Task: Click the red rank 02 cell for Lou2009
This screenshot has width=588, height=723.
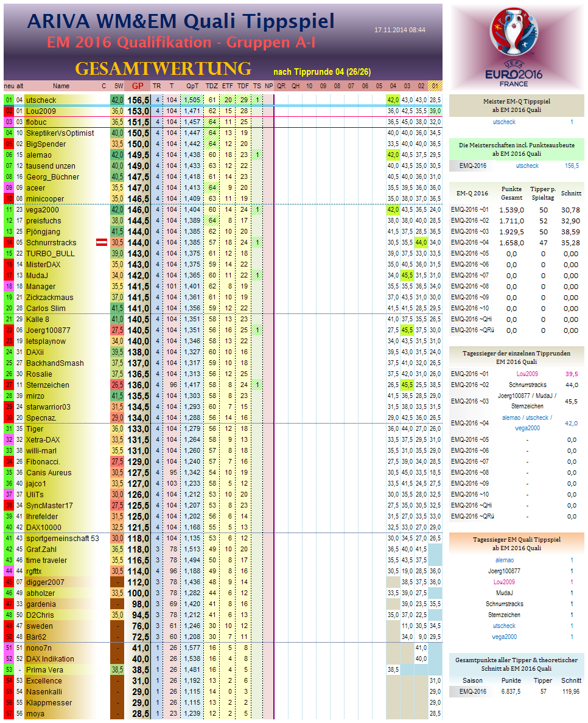Action: pyautogui.click(x=9, y=111)
